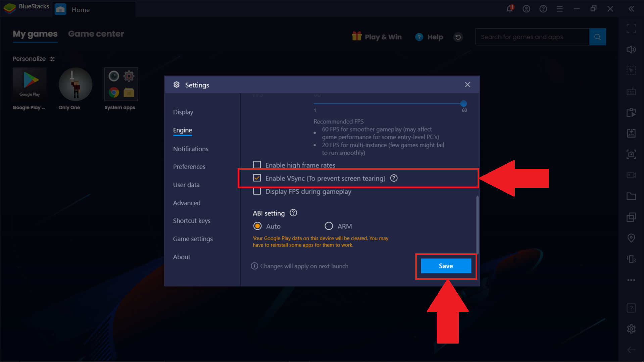Click the back arrow at sidebar bottom
This screenshot has height=362, width=644.
tap(631, 350)
